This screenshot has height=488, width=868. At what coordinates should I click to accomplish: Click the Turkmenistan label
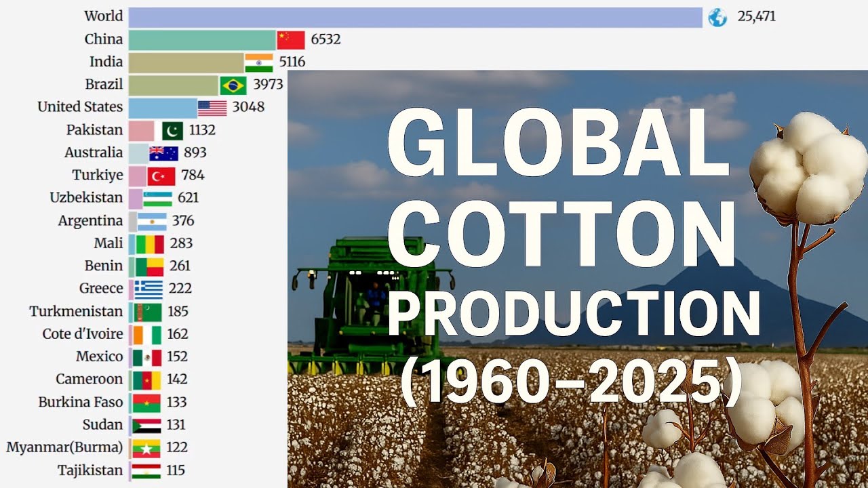[76, 312]
